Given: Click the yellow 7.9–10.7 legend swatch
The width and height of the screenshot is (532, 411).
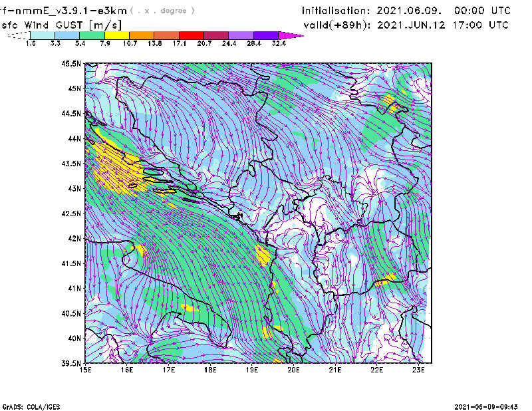Looking at the screenshot, I should click(117, 35).
